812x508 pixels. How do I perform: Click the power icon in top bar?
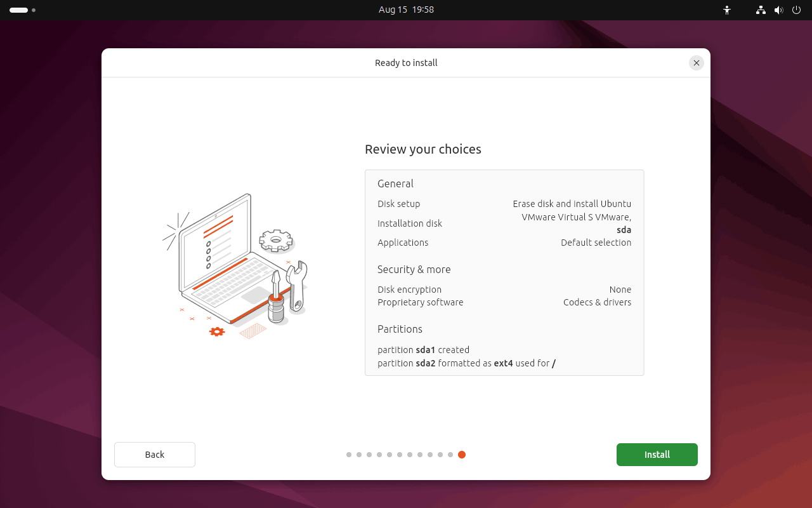[x=797, y=10]
